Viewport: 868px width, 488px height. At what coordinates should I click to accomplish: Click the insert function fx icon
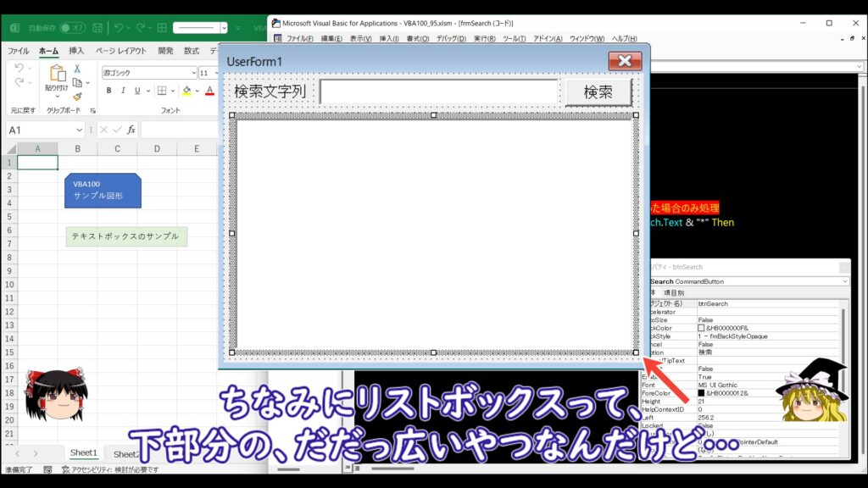[x=131, y=130]
